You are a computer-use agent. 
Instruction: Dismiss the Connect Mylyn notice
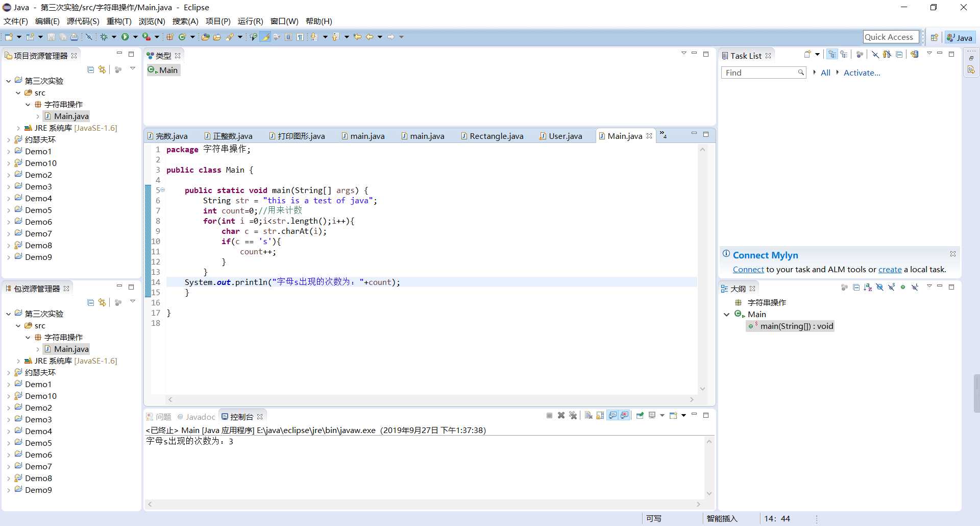952,254
